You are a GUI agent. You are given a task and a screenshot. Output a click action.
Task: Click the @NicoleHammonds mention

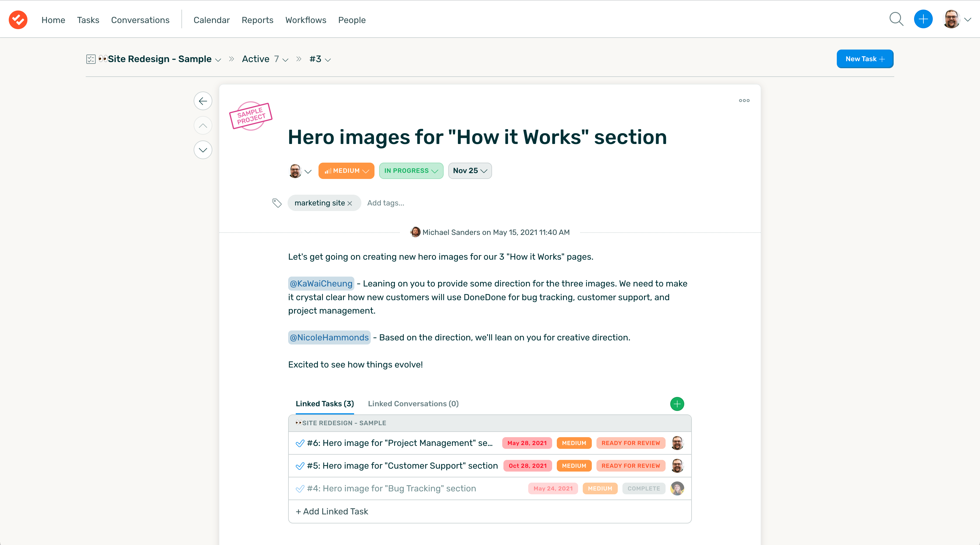329,337
